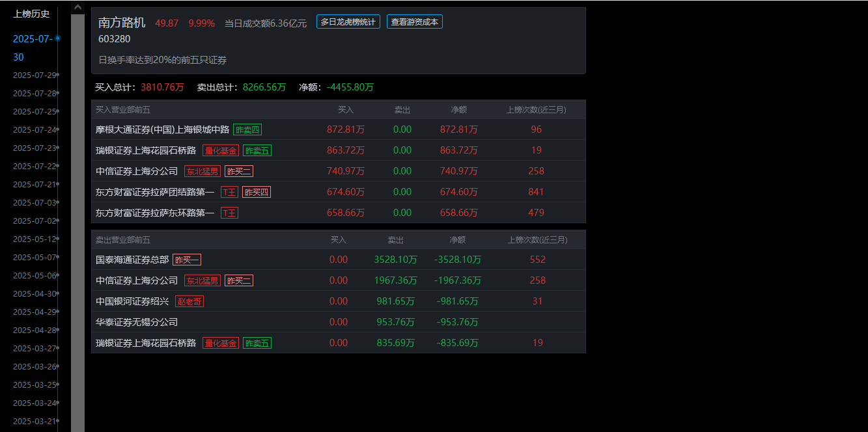
Task: Click 中信证券上海分公司 in the buy table
Action: click(137, 171)
